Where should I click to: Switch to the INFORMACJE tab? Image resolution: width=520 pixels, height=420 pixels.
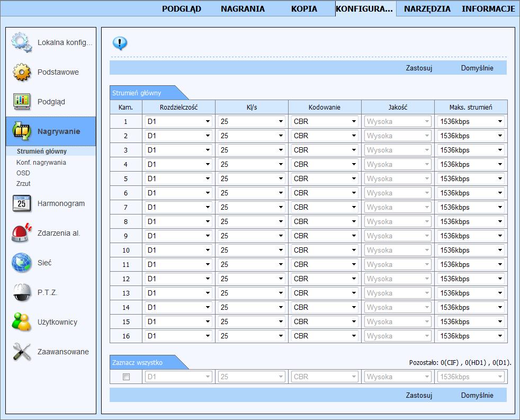(x=488, y=9)
